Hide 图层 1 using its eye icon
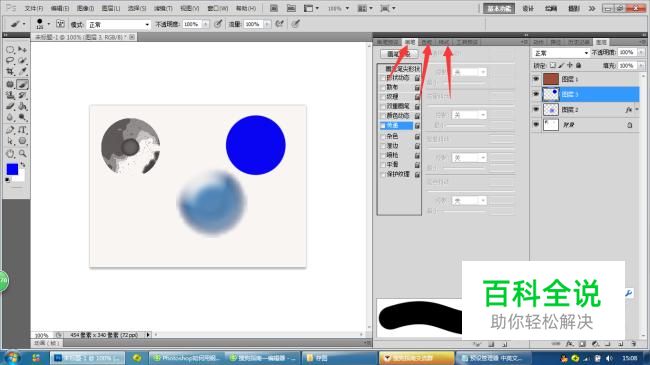Viewport: 650px width, 365px height. point(536,79)
